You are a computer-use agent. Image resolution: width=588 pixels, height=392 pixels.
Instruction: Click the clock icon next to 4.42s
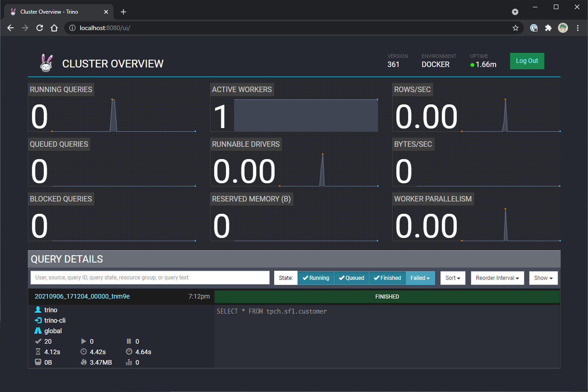pyautogui.click(x=83, y=352)
